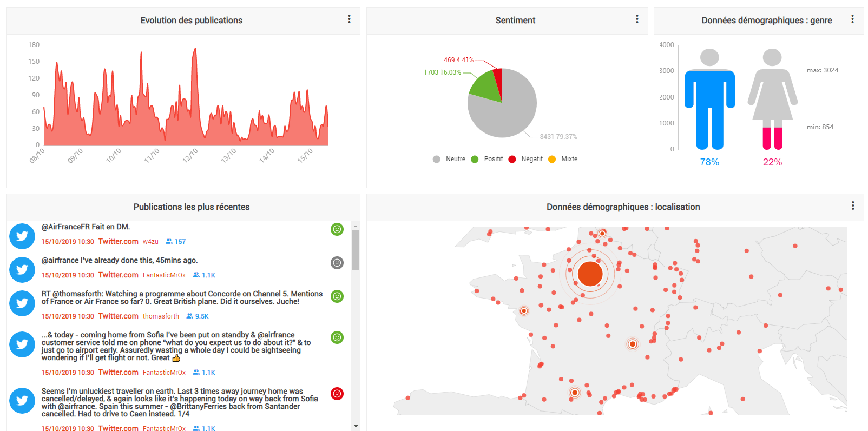Click the 9.5K follower count
Image resolution: width=868 pixels, height=431 pixels.
202,316
